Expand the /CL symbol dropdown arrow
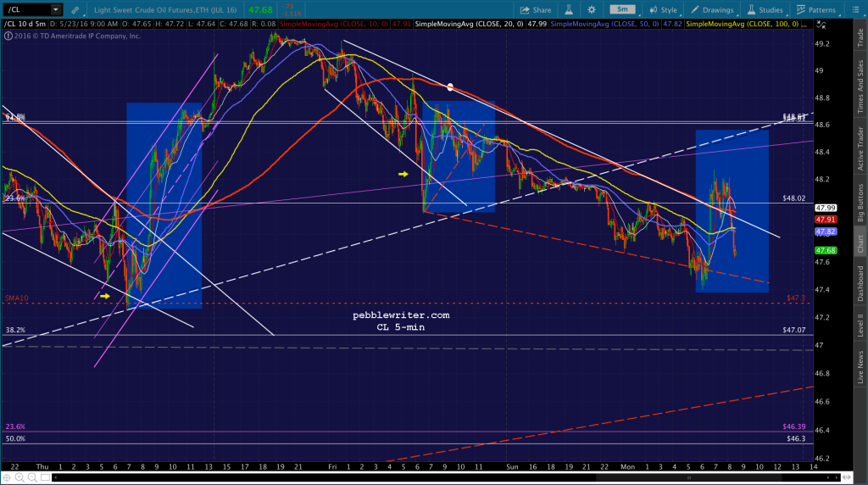 coord(55,9)
